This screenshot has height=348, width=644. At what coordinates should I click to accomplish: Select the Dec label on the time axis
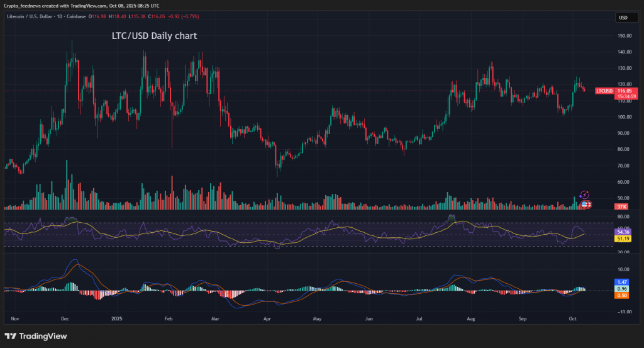point(66,320)
